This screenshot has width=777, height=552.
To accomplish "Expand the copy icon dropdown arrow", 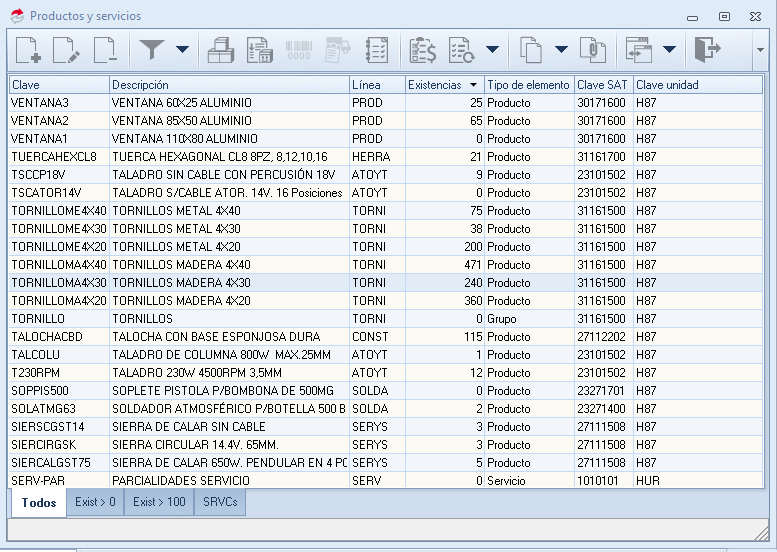I will tap(561, 49).
